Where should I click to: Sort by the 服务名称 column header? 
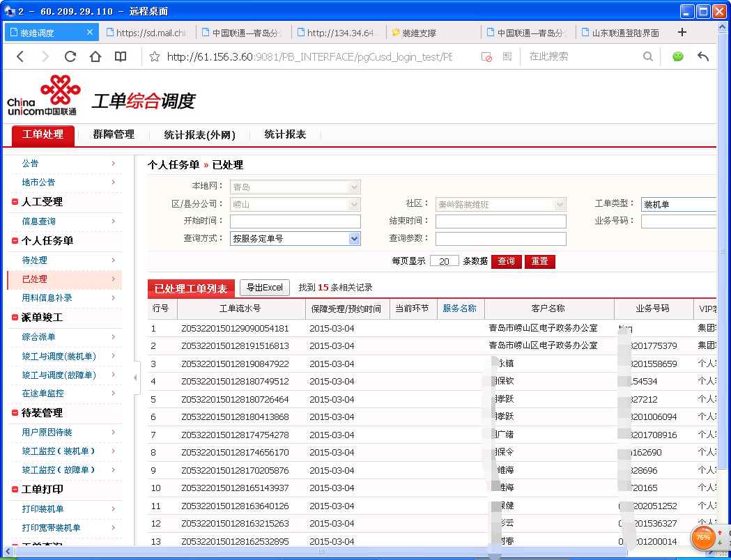460,309
